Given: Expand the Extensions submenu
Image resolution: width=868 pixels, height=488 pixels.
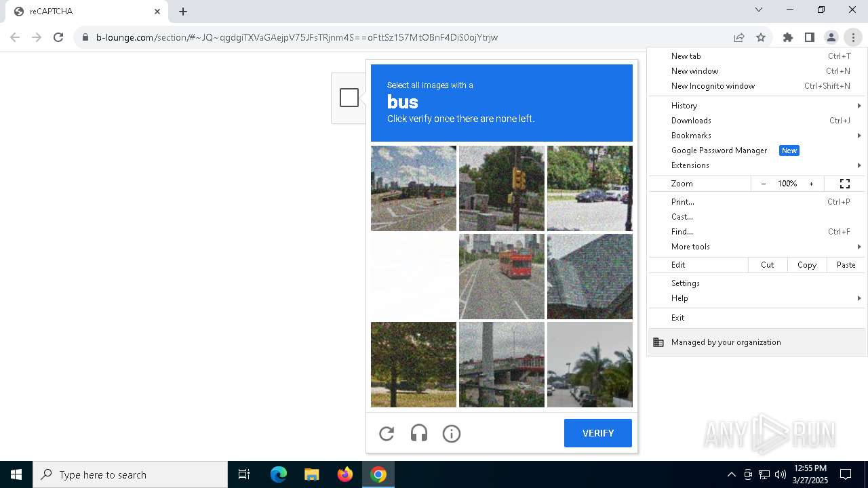Looking at the screenshot, I should 757,165.
